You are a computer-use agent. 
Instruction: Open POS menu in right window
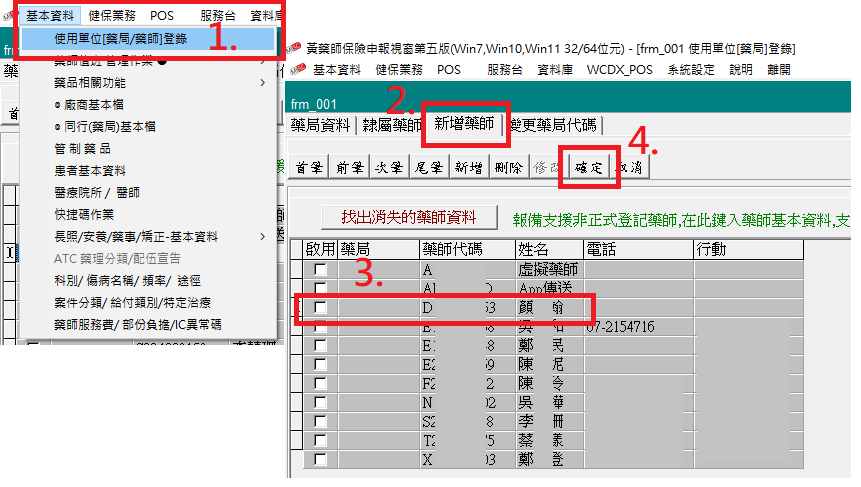pos(449,70)
